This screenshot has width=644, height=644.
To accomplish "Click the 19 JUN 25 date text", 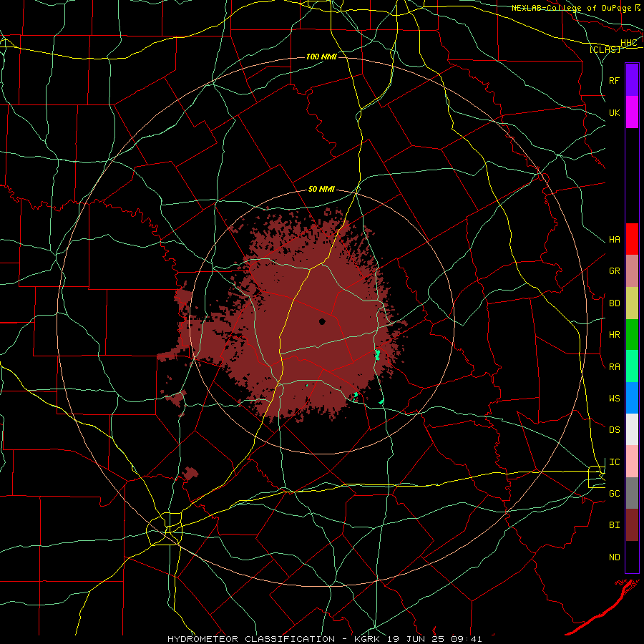I will point(416,639).
